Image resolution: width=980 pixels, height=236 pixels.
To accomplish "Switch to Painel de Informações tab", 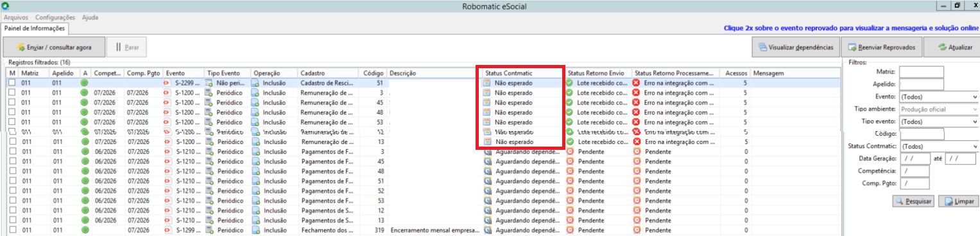I will 34,28.
